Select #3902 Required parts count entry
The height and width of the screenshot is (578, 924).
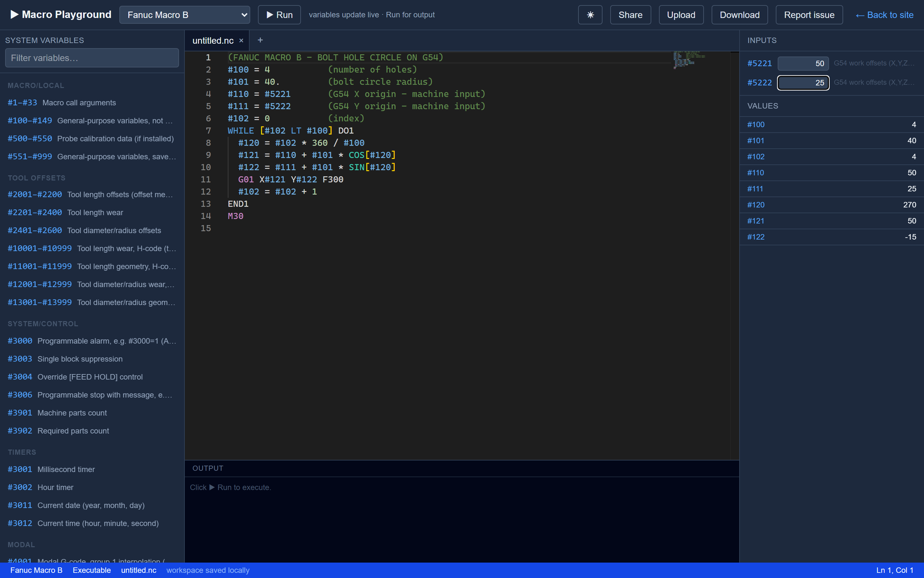click(x=92, y=431)
